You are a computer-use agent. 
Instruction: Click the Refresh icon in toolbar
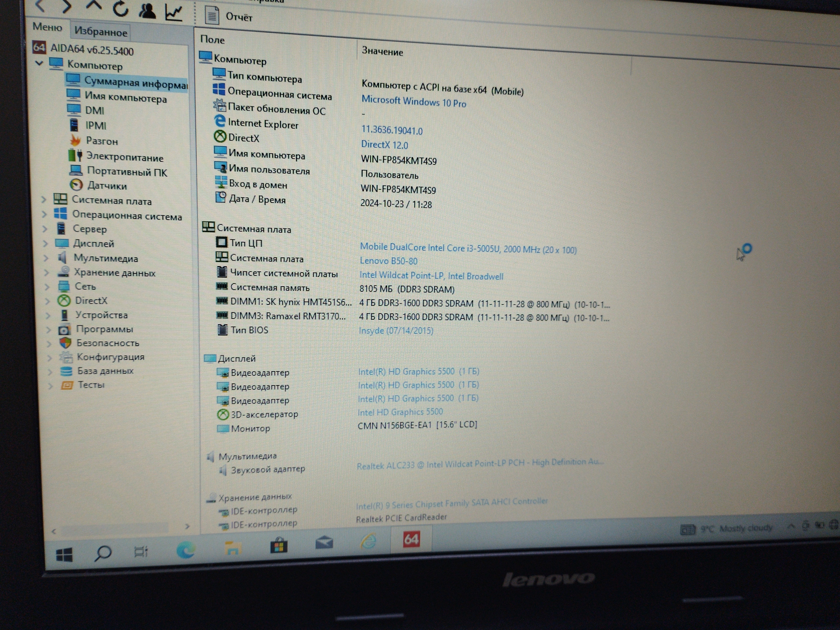coord(120,8)
